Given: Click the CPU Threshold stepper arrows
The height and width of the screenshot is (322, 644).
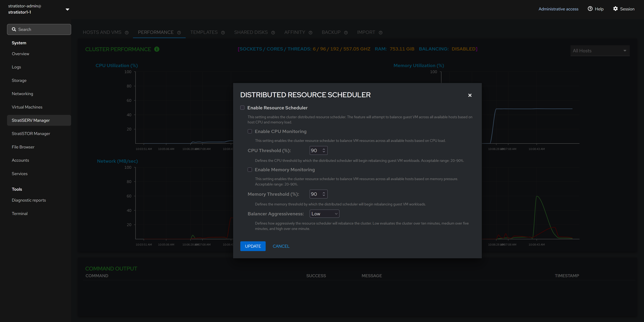Looking at the screenshot, I should tap(324, 150).
